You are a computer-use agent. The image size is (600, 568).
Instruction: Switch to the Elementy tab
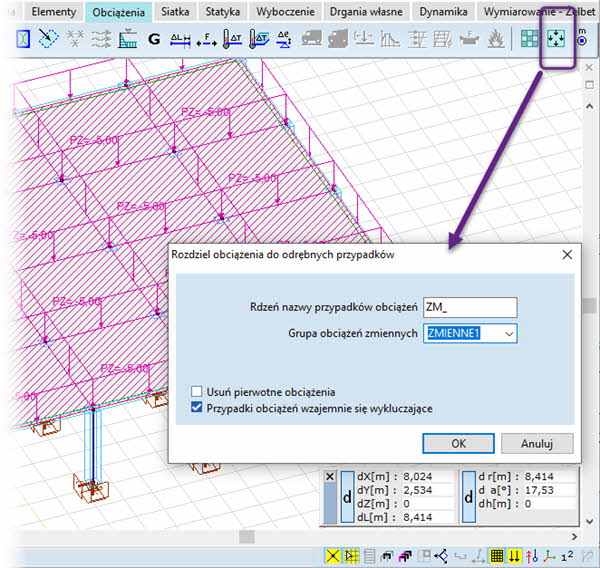tap(54, 12)
